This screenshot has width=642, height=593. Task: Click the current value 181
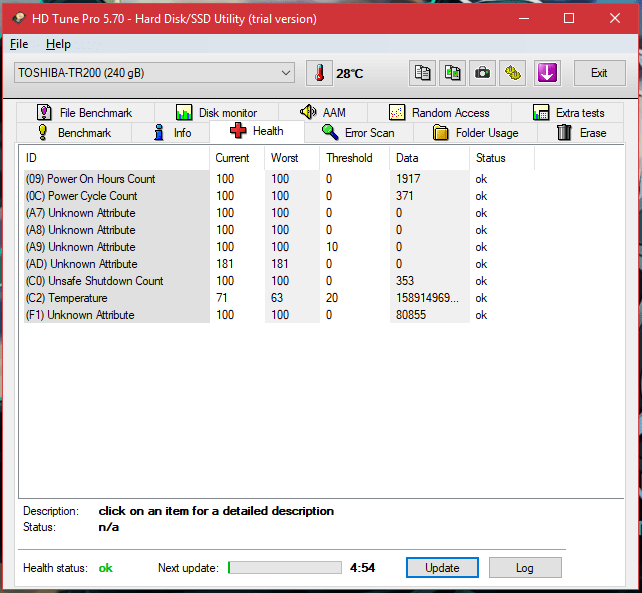(x=225, y=264)
